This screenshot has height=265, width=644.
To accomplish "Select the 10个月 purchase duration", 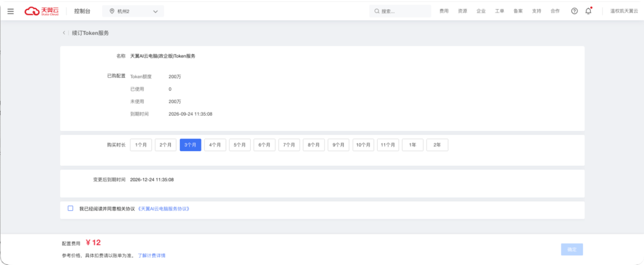I will [x=363, y=145].
